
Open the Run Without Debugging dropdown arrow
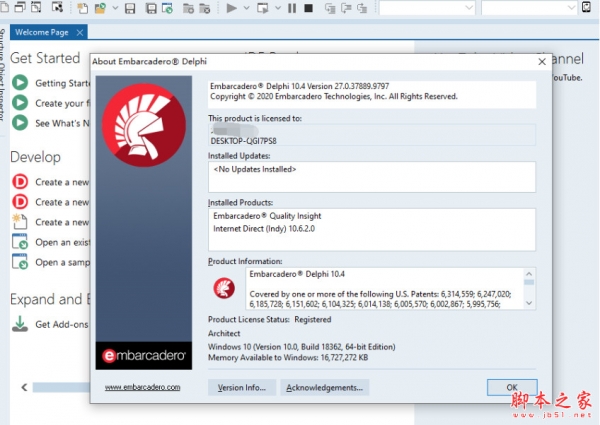[278, 8]
